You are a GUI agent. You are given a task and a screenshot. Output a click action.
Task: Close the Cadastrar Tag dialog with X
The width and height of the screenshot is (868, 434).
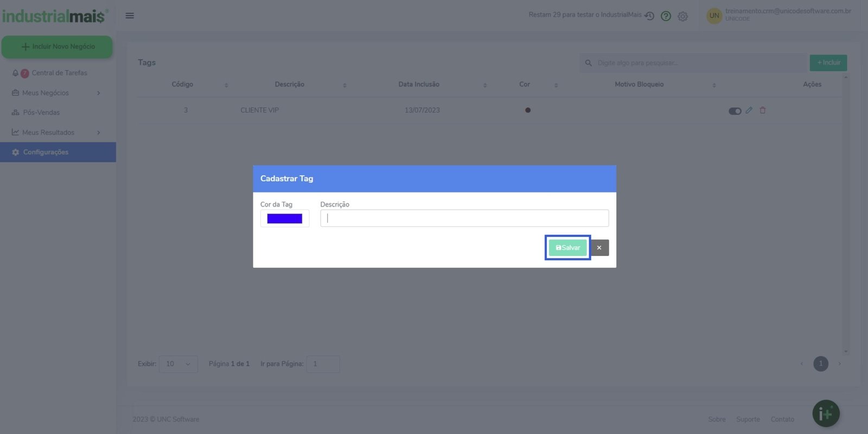pyautogui.click(x=599, y=248)
